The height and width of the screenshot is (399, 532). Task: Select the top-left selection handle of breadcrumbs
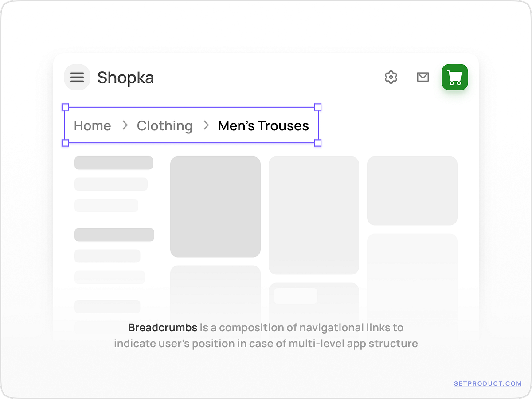(65, 106)
